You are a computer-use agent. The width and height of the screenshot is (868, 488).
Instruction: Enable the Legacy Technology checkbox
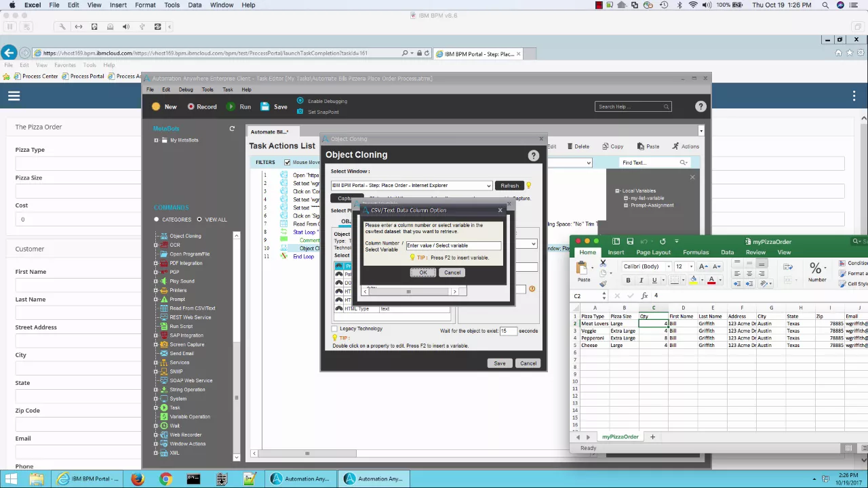334,329
